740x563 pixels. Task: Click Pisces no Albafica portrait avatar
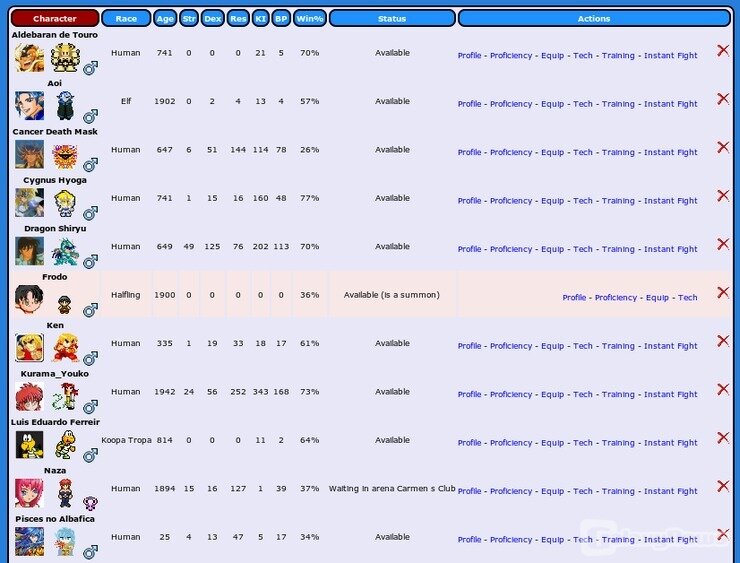pyautogui.click(x=29, y=541)
